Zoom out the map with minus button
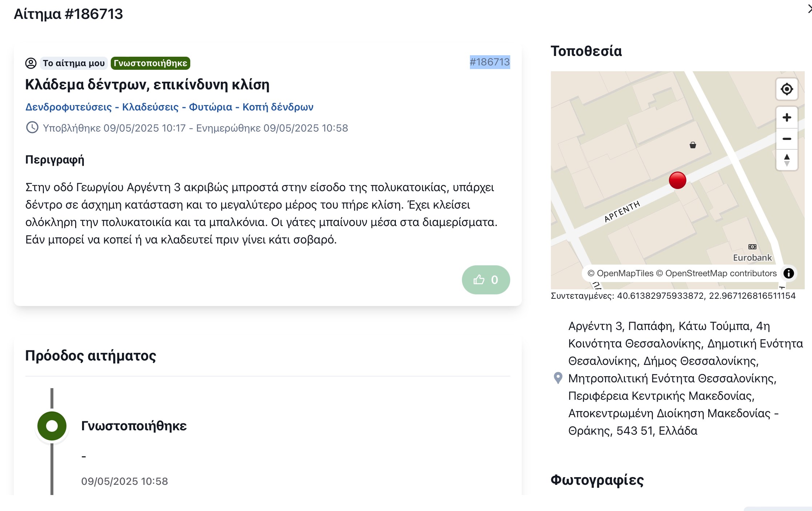 [787, 139]
